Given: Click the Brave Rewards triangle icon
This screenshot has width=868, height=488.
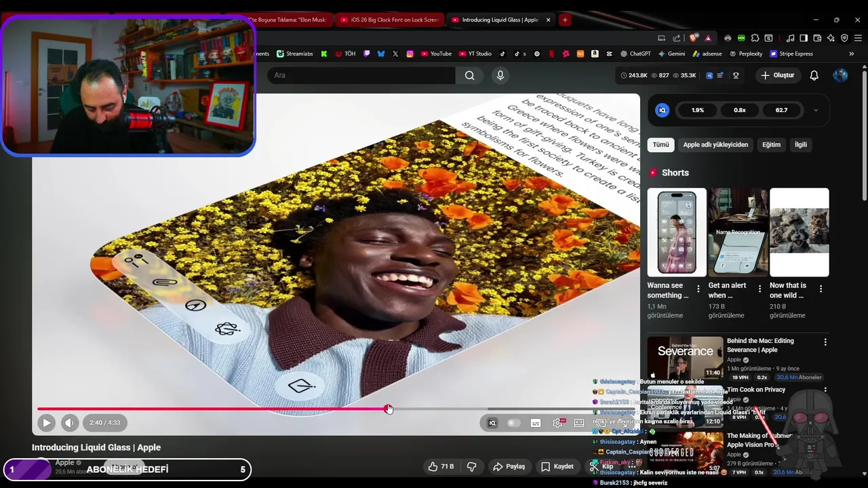Looking at the screenshot, I should 708,38.
